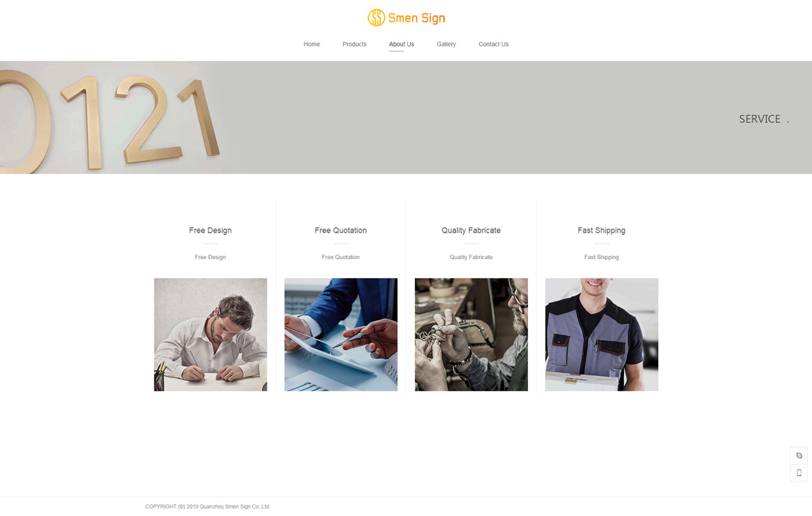Click the Quality Fabricate heading
The height and width of the screenshot is (516, 812).
(471, 231)
